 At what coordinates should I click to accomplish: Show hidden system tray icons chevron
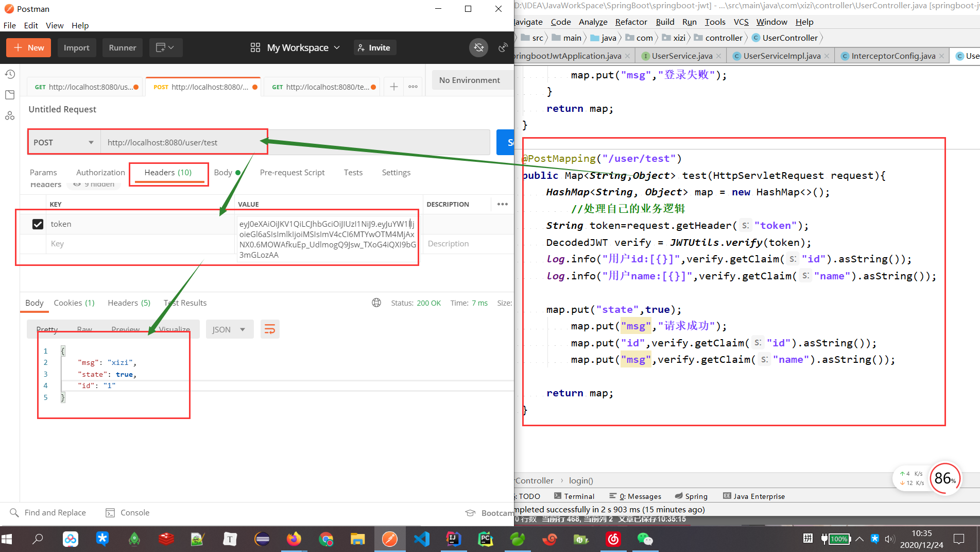coord(859,539)
